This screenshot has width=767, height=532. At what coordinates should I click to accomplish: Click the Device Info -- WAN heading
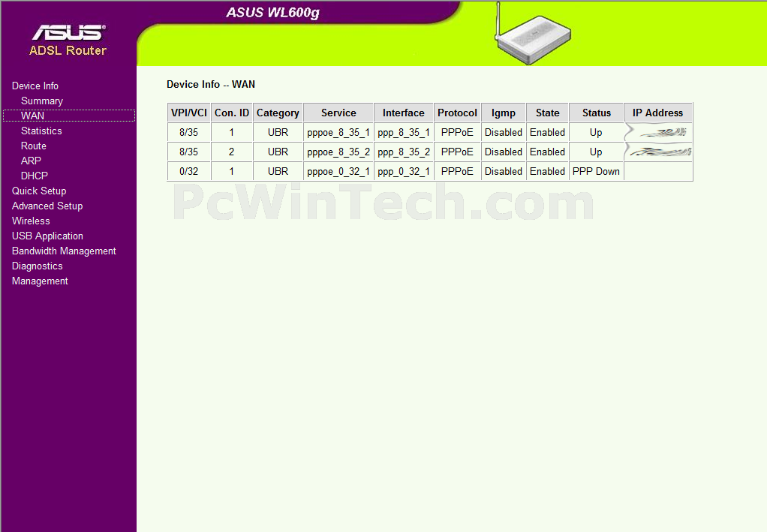[211, 85]
